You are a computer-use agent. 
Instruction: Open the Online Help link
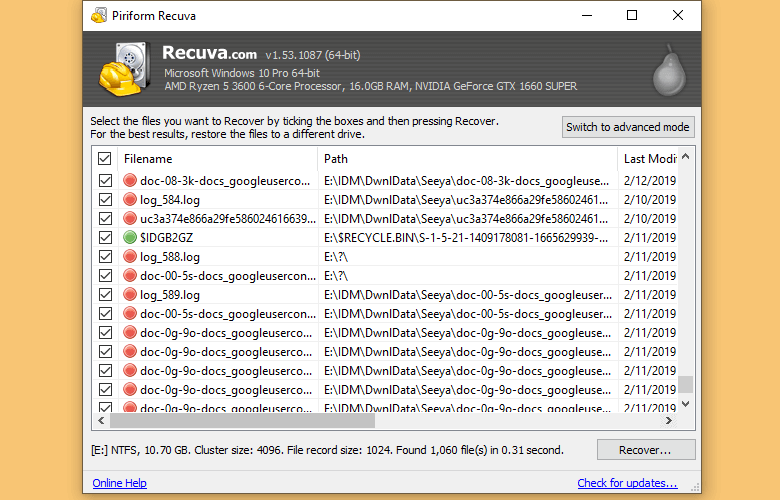[x=119, y=483]
